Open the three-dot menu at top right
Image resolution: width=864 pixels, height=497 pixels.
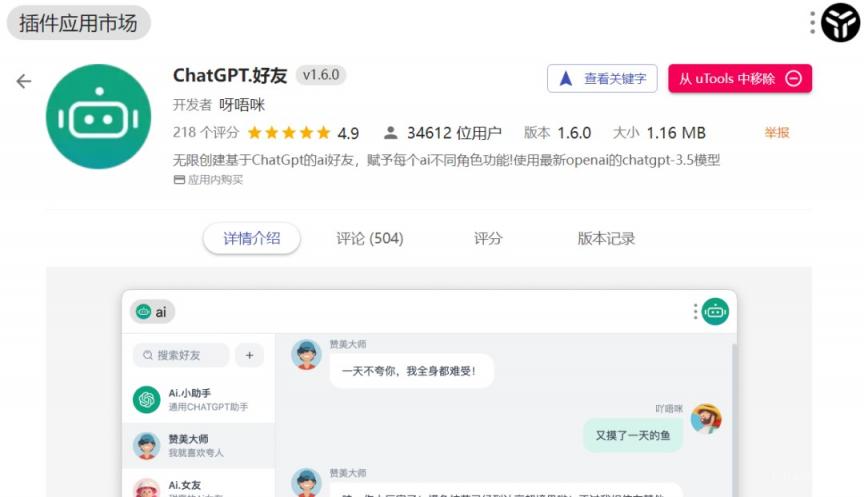point(812,23)
